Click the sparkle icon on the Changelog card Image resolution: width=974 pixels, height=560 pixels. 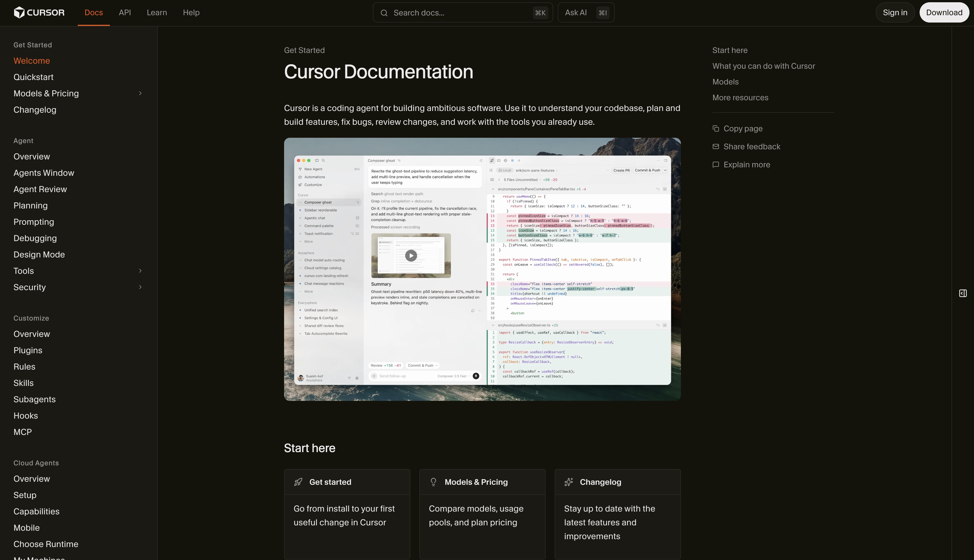click(x=568, y=482)
